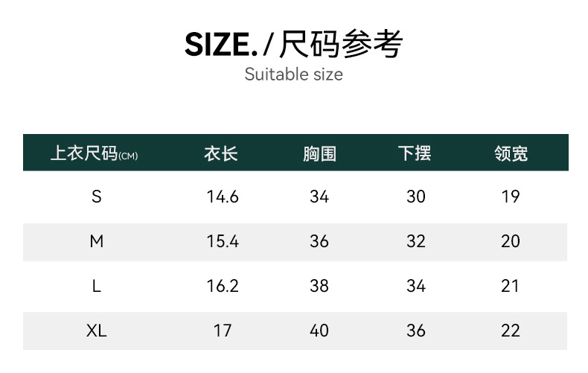The height and width of the screenshot is (373, 588).
Task: Select the 衣长 column header
Action: pyautogui.click(x=221, y=154)
